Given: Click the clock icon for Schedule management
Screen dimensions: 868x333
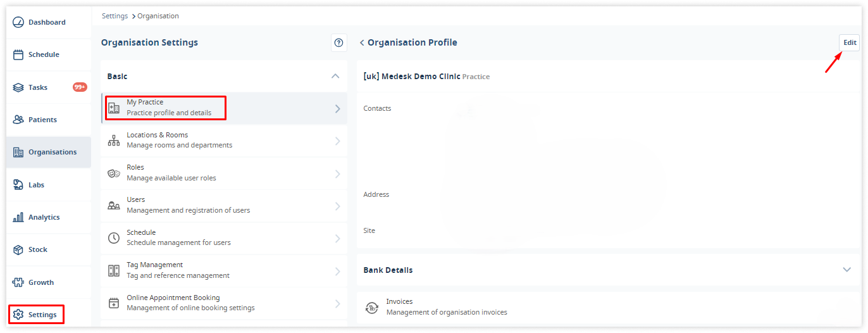Looking at the screenshot, I should [x=114, y=238].
